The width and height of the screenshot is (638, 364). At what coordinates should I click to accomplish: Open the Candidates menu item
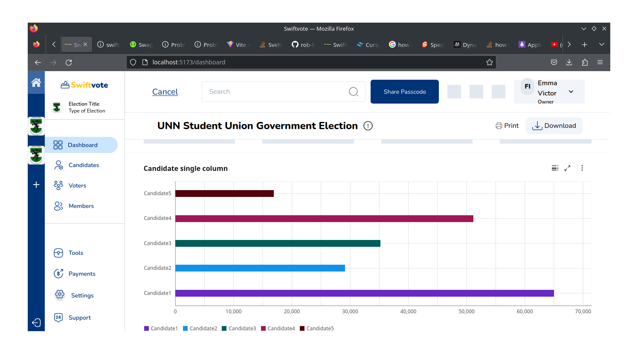(84, 165)
